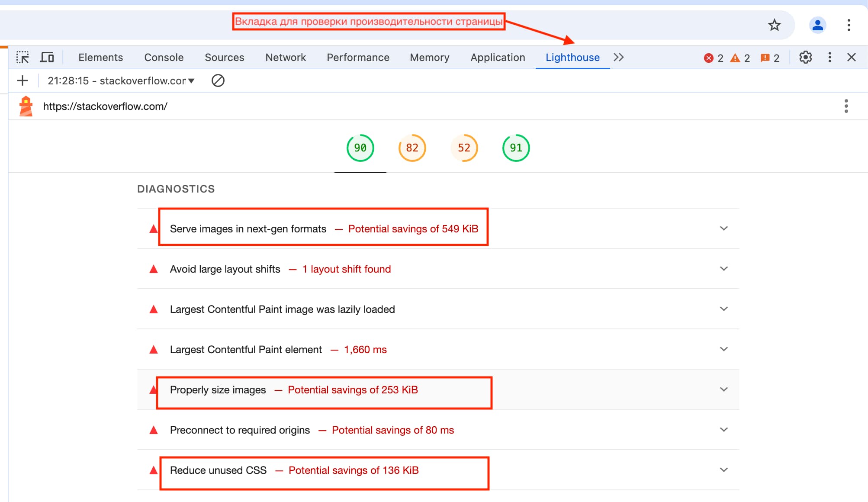Select the 52 best practices gauge
The width and height of the screenshot is (868, 502).
tap(464, 148)
